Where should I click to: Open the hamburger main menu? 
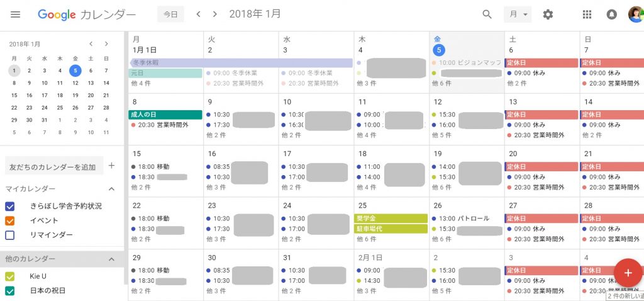tap(16, 14)
